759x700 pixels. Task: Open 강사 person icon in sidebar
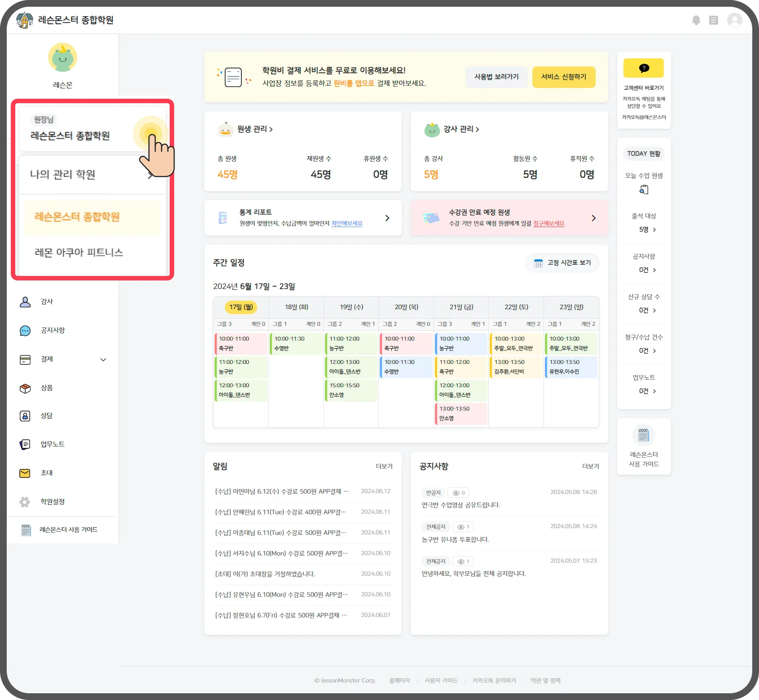click(25, 302)
